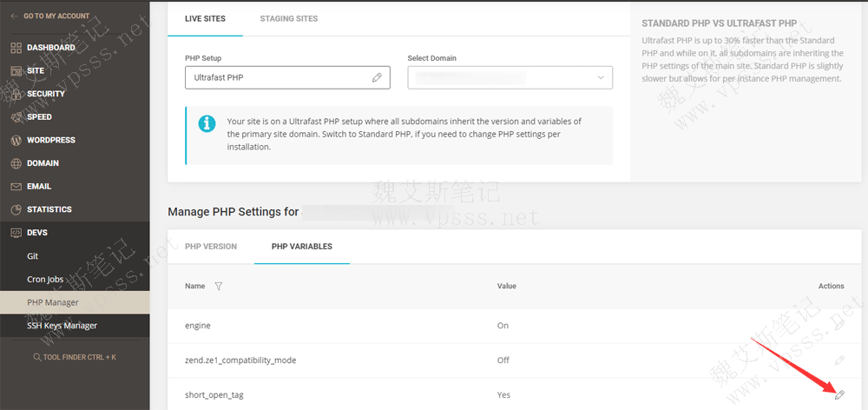Screen dimensions: 868x410
Task: Open SSH Keys Manager page
Action: (62, 326)
